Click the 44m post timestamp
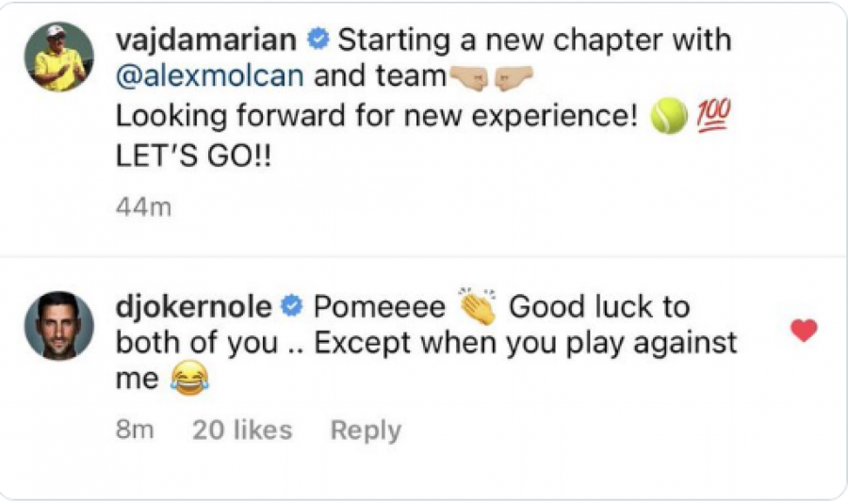The image size is (848, 504). click(142, 207)
